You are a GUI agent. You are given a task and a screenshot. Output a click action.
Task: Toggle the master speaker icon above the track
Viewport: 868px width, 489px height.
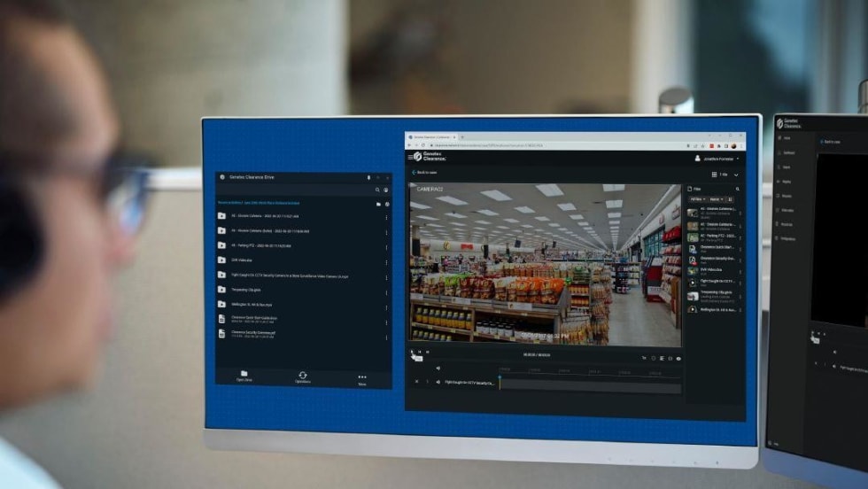click(x=438, y=368)
